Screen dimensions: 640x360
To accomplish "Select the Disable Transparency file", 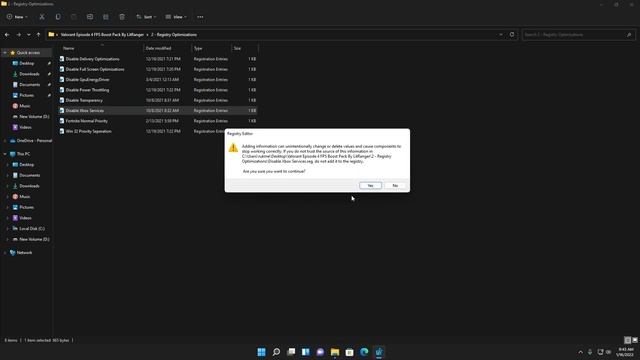I will pos(157,100).
